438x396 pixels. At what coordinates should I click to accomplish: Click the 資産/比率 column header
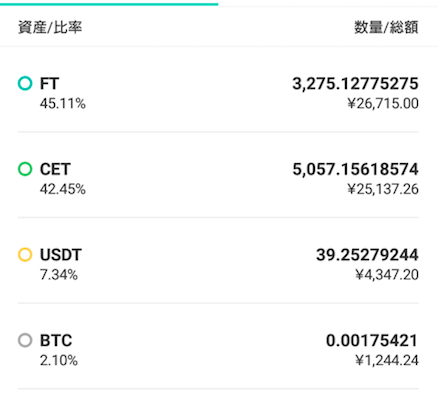pyautogui.click(x=50, y=27)
